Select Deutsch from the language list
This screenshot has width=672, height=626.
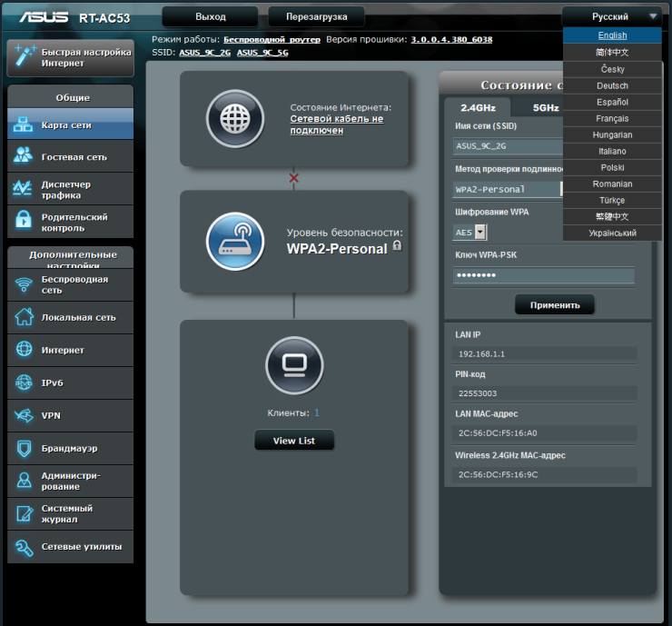(612, 85)
